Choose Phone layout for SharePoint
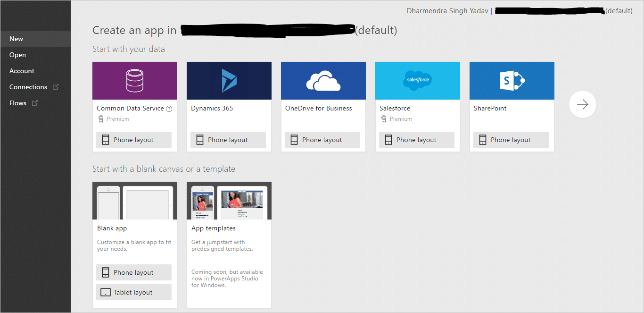The width and height of the screenshot is (644, 313). click(x=511, y=140)
